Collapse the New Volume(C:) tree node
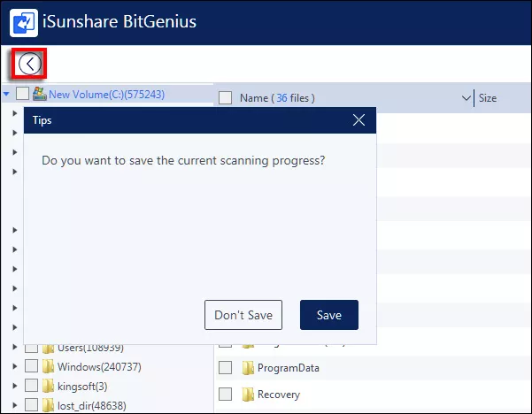 click(x=6, y=94)
